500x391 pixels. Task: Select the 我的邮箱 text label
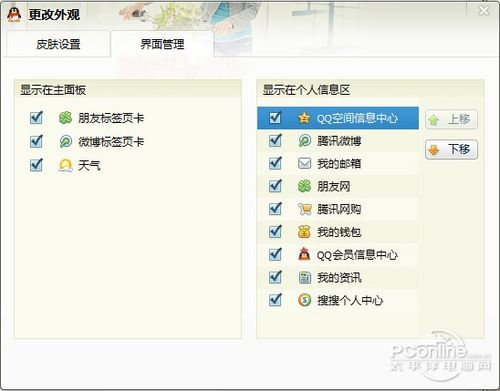[339, 164]
